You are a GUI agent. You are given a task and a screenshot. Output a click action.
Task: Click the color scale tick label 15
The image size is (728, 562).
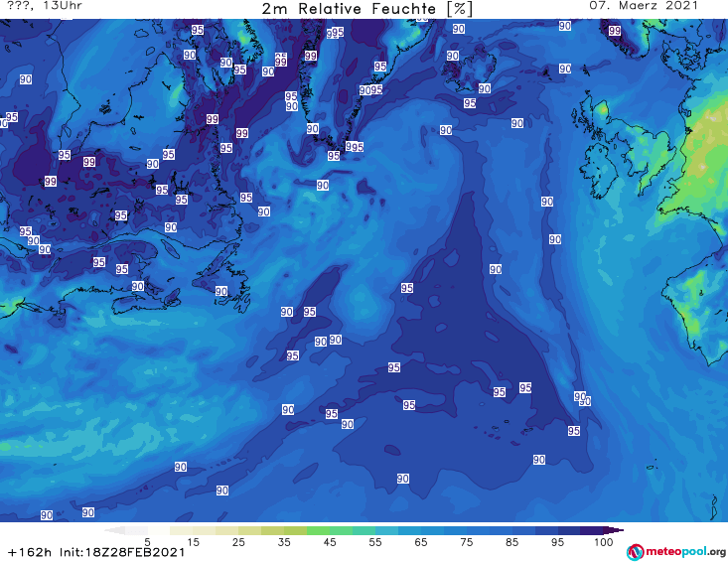(193, 542)
